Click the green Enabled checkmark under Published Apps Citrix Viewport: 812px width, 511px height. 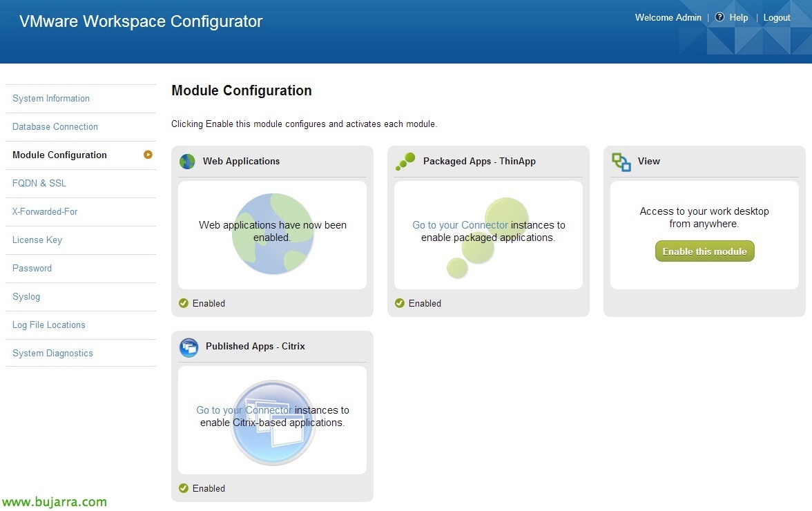point(184,488)
